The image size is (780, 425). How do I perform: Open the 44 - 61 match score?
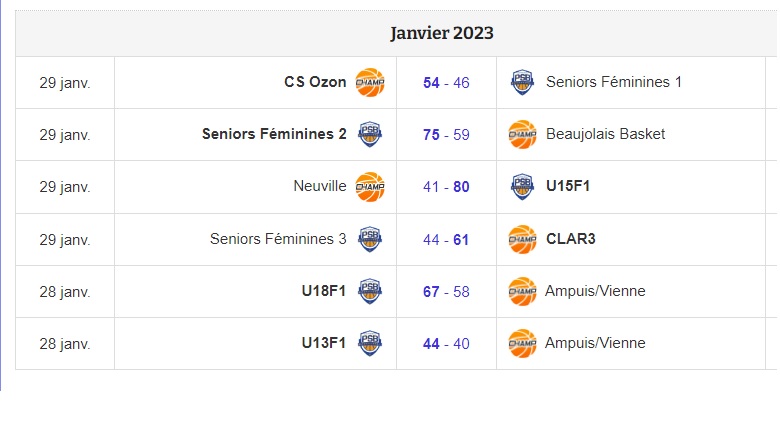446,240
